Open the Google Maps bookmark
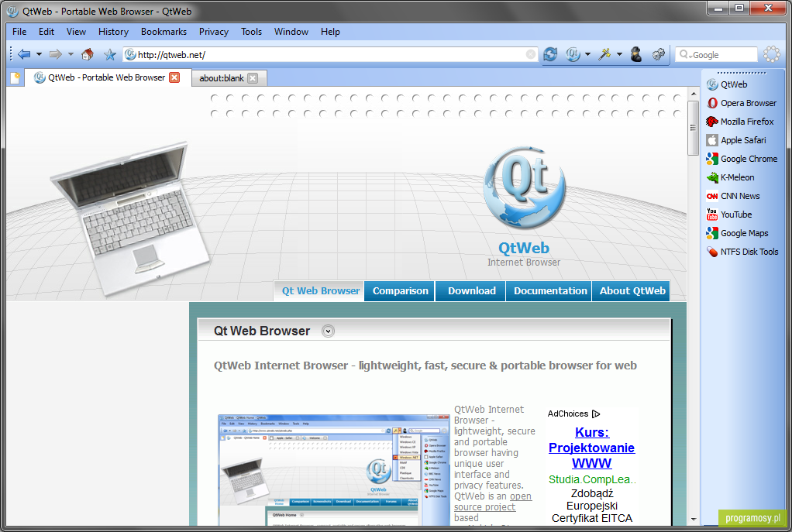Image resolution: width=792 pixels, height=532 pixels. [738, 233]
